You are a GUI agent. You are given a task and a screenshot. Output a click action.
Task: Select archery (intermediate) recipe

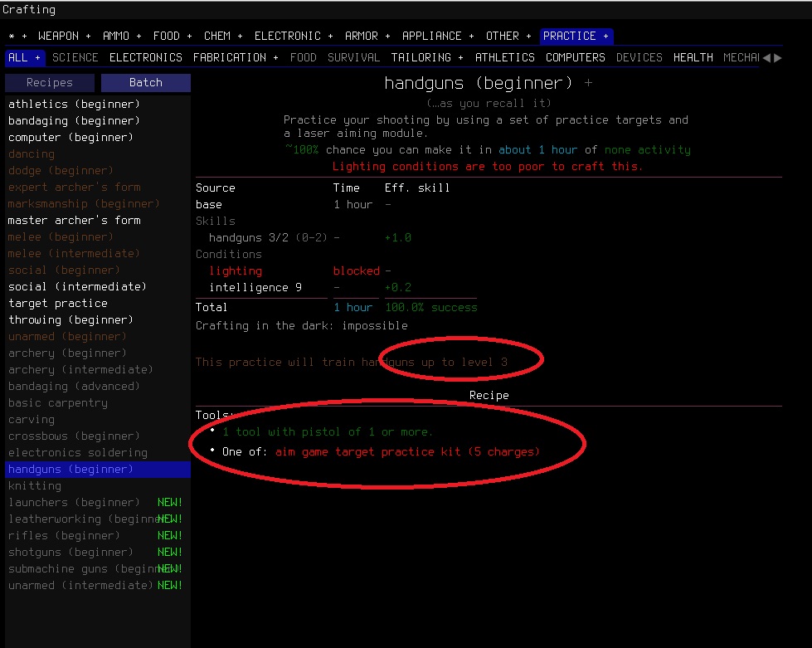pyautogui.click(x=98, y=369)
